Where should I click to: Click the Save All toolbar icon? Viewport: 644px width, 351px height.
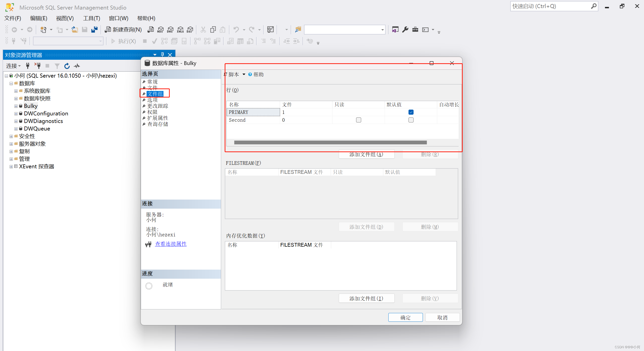coord(94,29)
